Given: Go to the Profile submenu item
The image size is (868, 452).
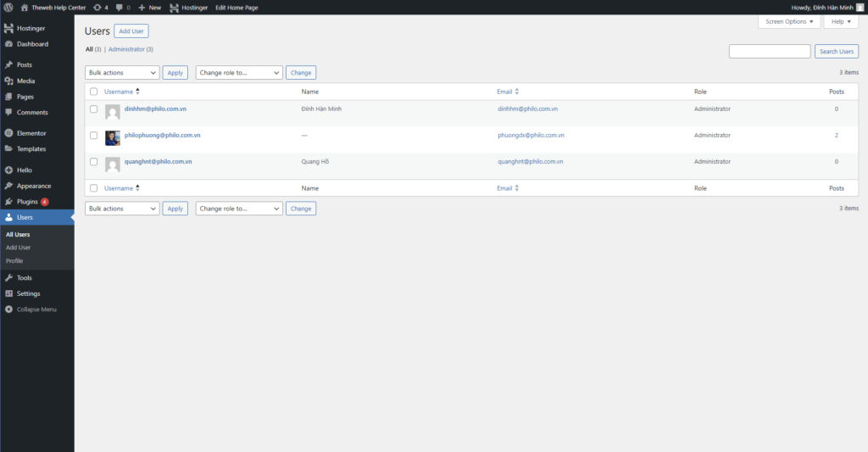Looking at the screenshot, I should click(x=14, y=261).
